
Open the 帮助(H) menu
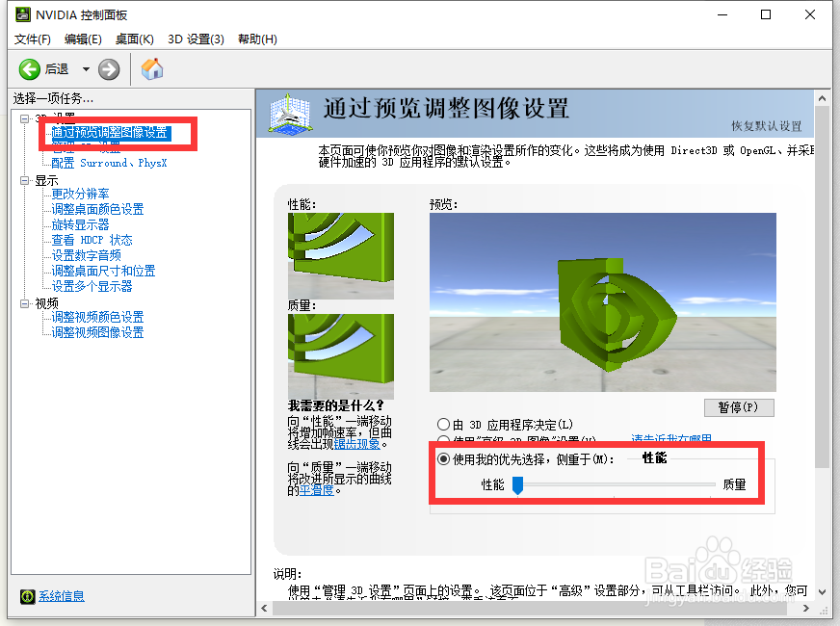257,39
